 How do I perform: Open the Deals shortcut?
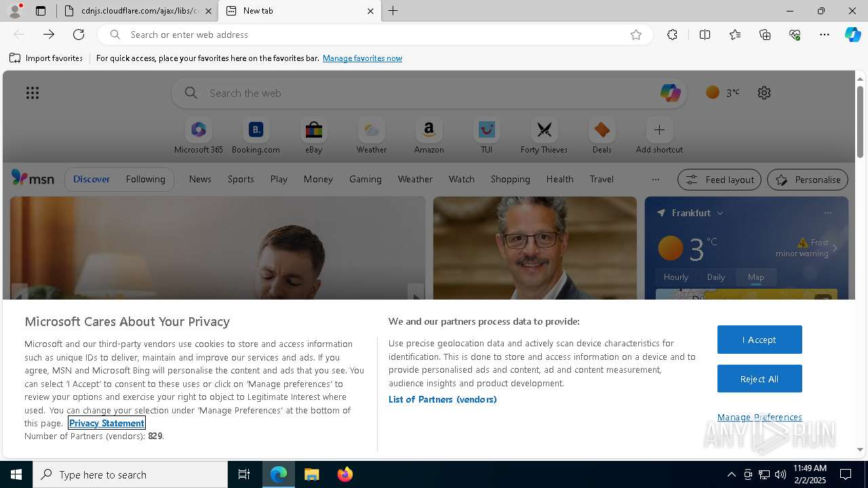(x=601, y=136)
